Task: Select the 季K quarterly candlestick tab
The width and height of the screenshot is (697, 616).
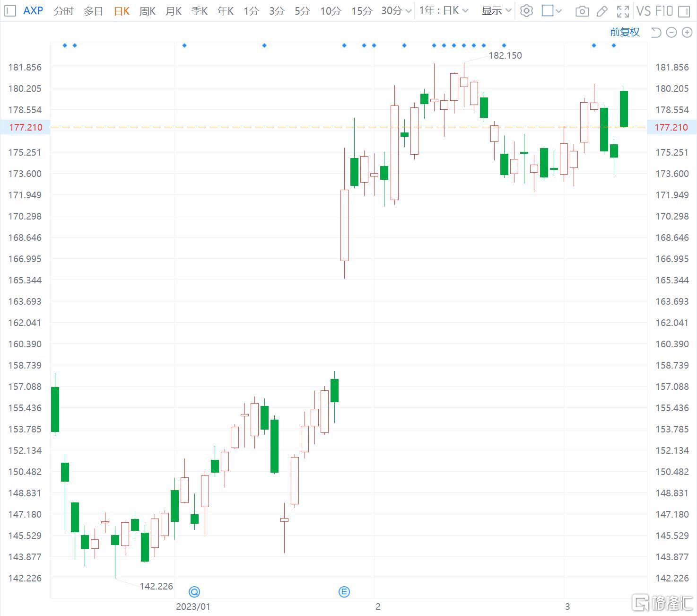Action: coord(200,10)
